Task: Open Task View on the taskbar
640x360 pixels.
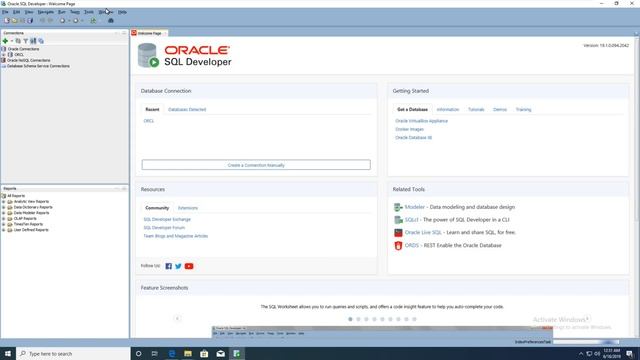Action: [154, 353]
